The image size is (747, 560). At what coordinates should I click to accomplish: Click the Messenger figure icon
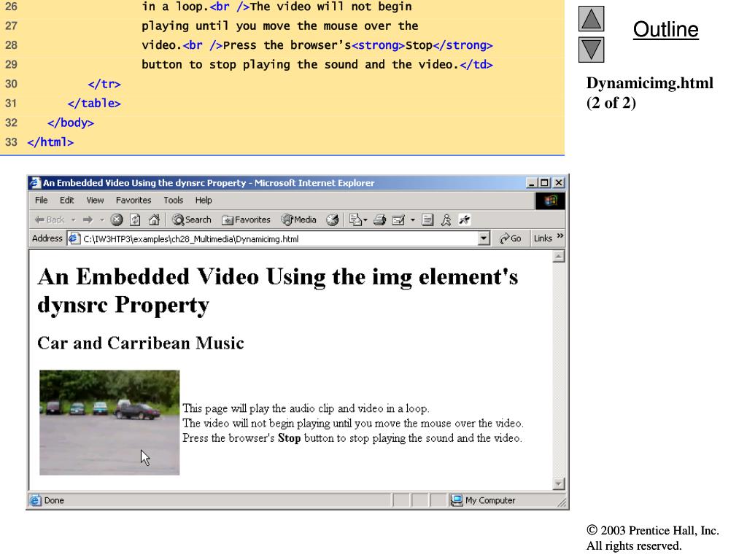click(446, 219)
